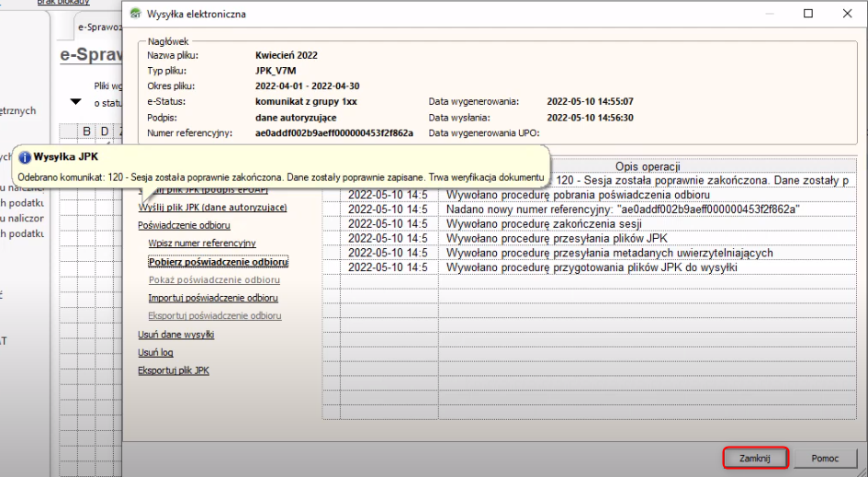Select log row 'Wywołano procedurę pobrania poświadczenia odbioru'
Screen dimensions: 868x477
click(x=589, y=195)
